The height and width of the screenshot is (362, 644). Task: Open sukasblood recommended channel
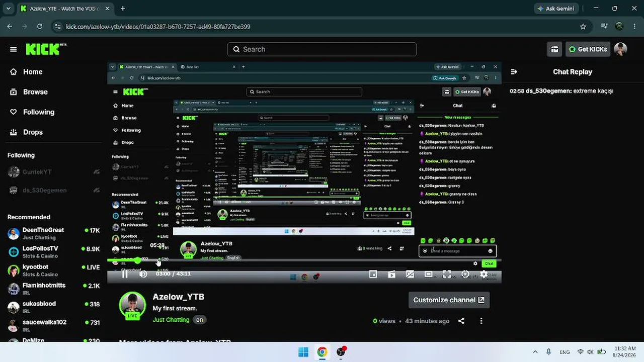coord(53,307)
